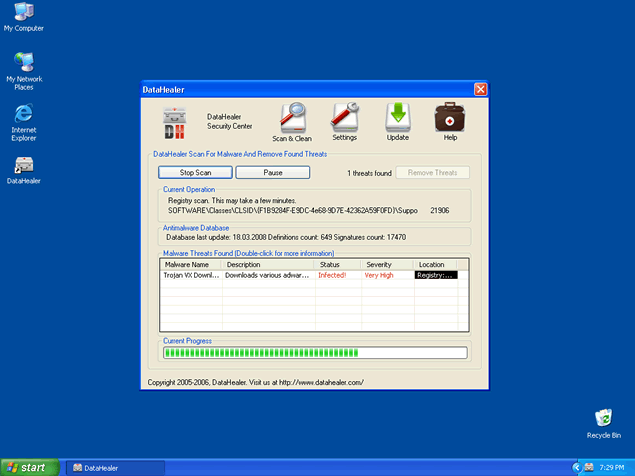Viewport: 635px width, 476px height.
Task: Click the DataHealer taskbar button
Action: tap(114, 467)
